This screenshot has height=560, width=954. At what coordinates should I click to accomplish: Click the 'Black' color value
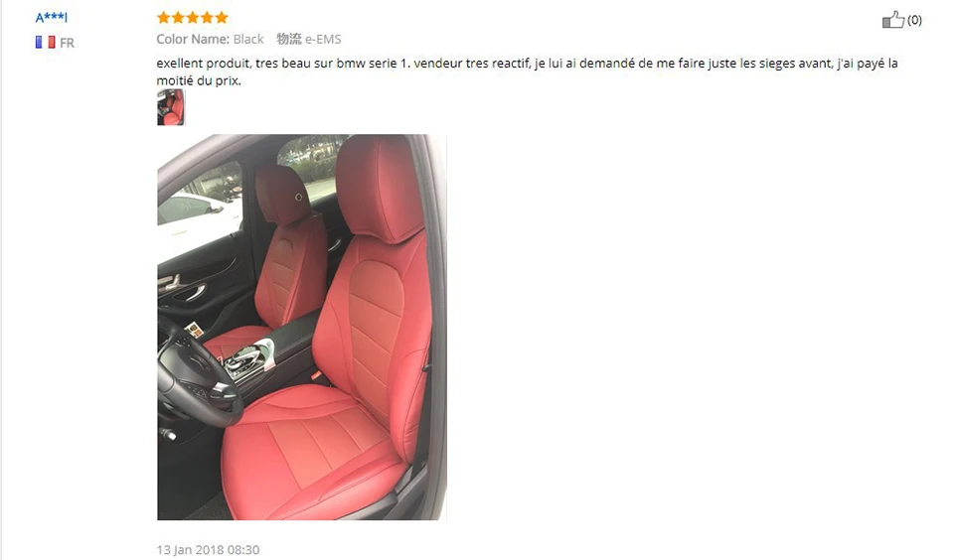coord(248,39)
